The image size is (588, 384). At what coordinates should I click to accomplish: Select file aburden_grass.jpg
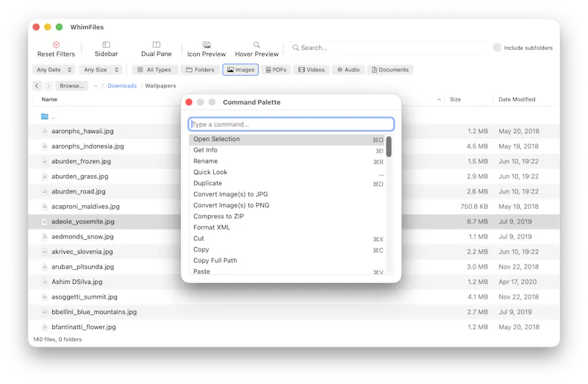click(80, 177)
